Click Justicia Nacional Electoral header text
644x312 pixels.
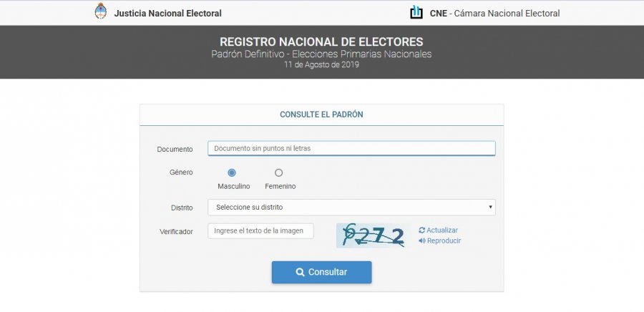(x=168, y=13)
